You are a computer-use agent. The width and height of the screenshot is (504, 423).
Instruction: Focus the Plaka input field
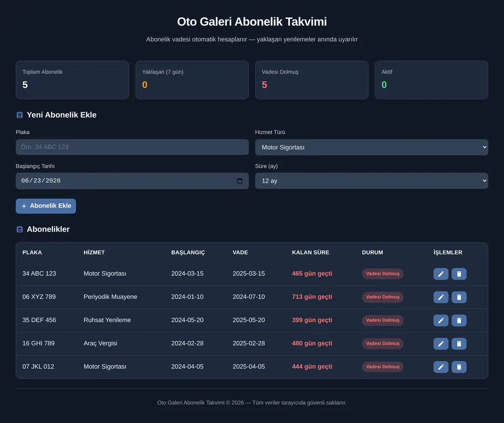[x=132, y=147]
